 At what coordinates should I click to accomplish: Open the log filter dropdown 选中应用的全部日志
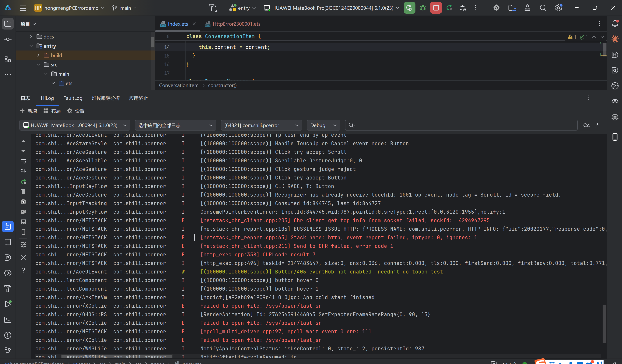175,125
